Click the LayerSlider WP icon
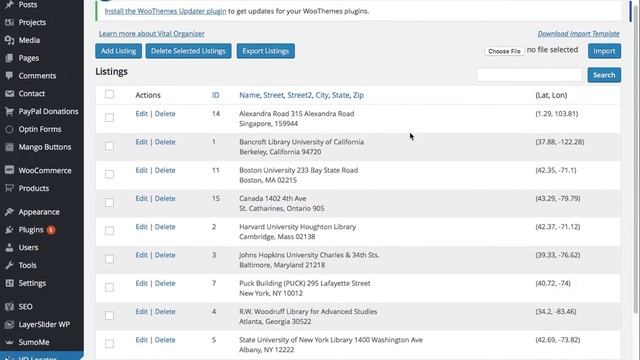The width and height of the screenshot is (640, 360). click(x=9, y=324)
